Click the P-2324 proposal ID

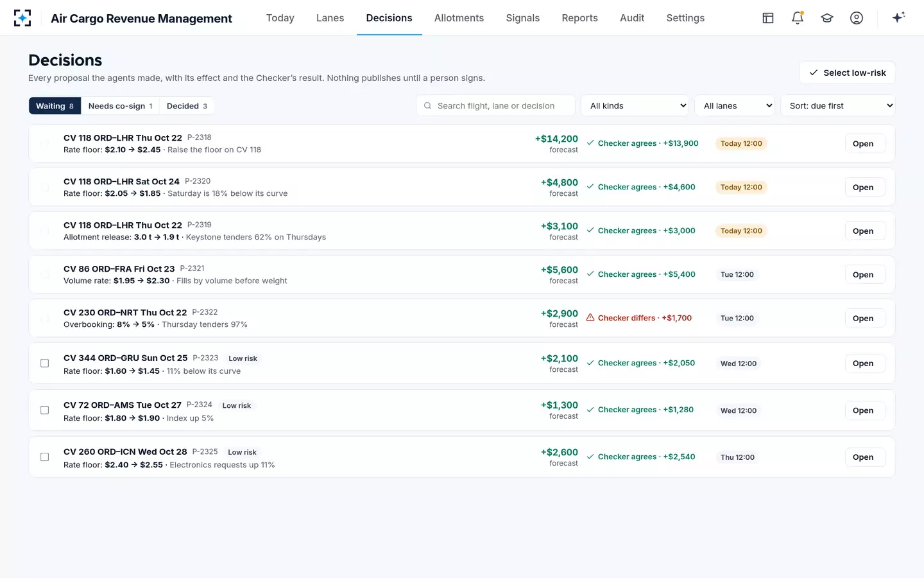point(200,405)
